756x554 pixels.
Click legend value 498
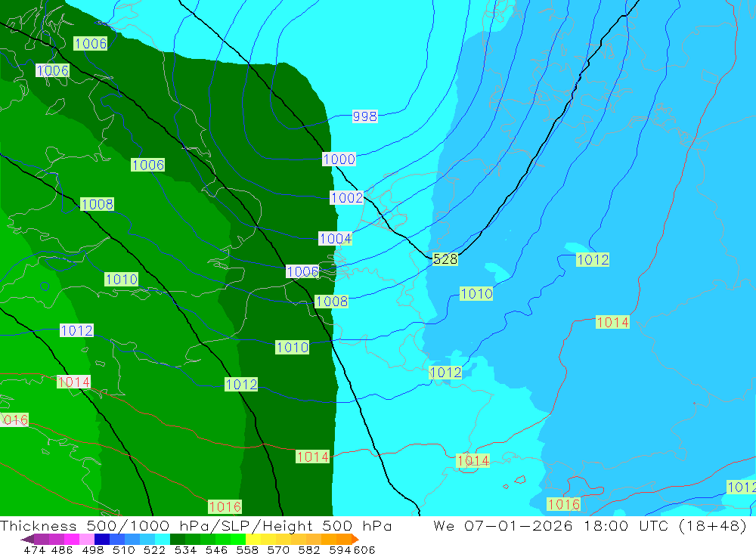(x=92, y=550)
